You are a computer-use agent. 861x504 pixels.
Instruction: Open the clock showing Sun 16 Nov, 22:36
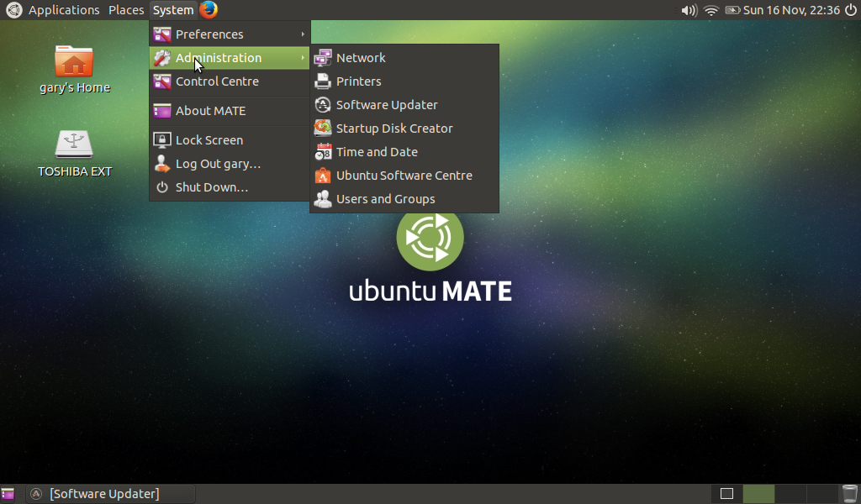point(791,10)
